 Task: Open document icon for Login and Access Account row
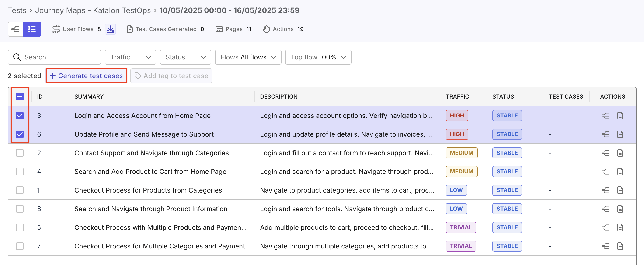620,116
